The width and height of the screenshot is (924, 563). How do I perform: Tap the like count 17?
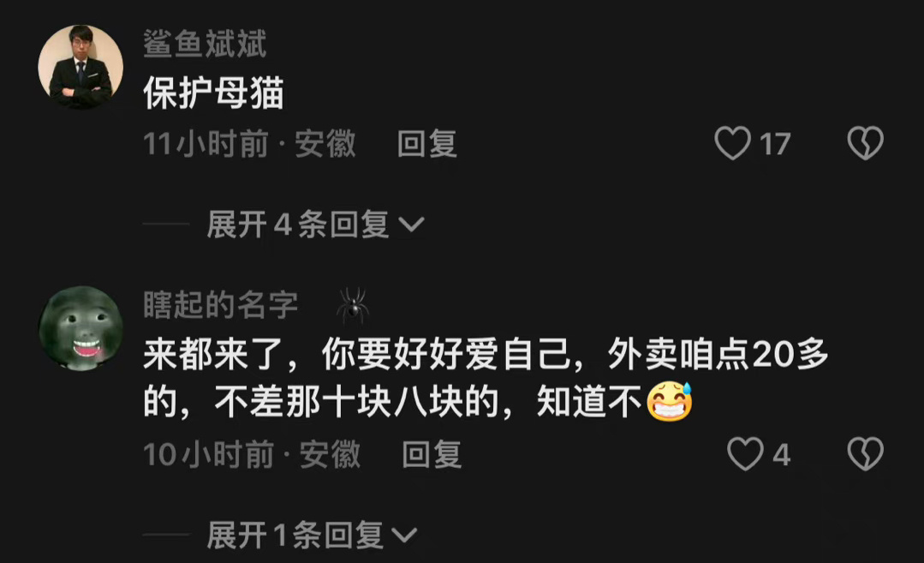click(x=775, y=145)
